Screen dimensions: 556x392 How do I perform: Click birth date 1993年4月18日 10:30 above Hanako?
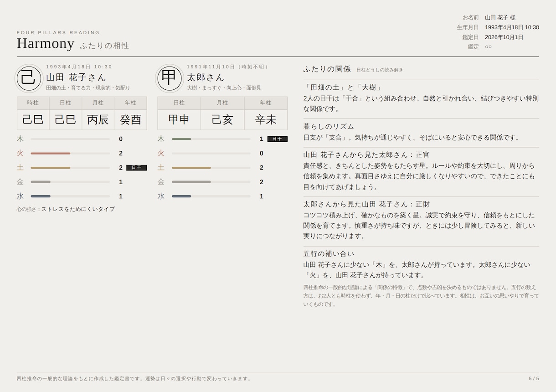coord(79,67)
